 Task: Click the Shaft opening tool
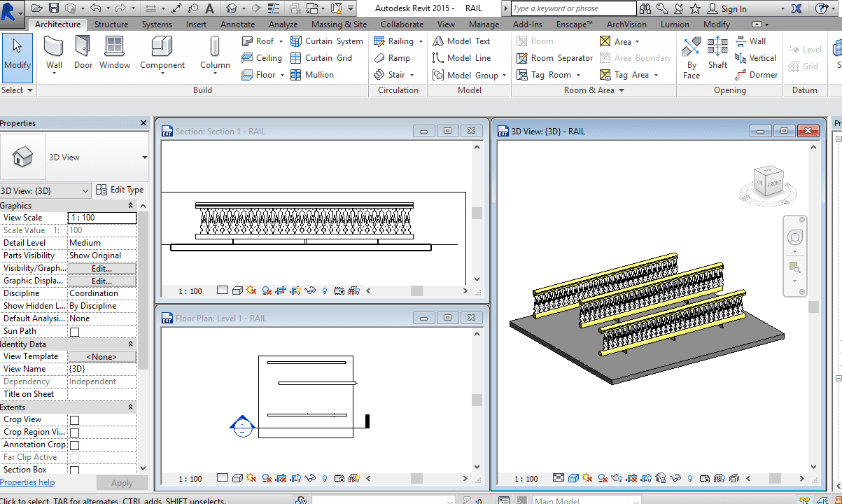tap(717, 53)
